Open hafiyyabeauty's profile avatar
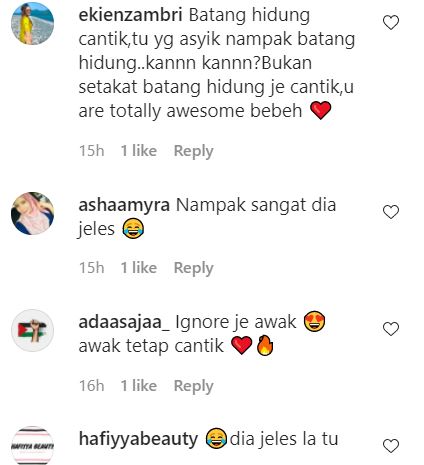Screen dimensions: 424x465 32,446
